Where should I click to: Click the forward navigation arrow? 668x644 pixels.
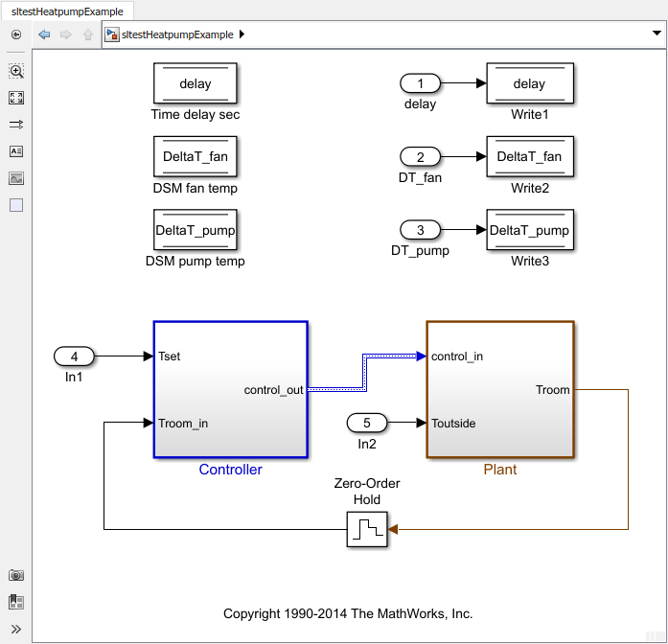pos(65,34)
